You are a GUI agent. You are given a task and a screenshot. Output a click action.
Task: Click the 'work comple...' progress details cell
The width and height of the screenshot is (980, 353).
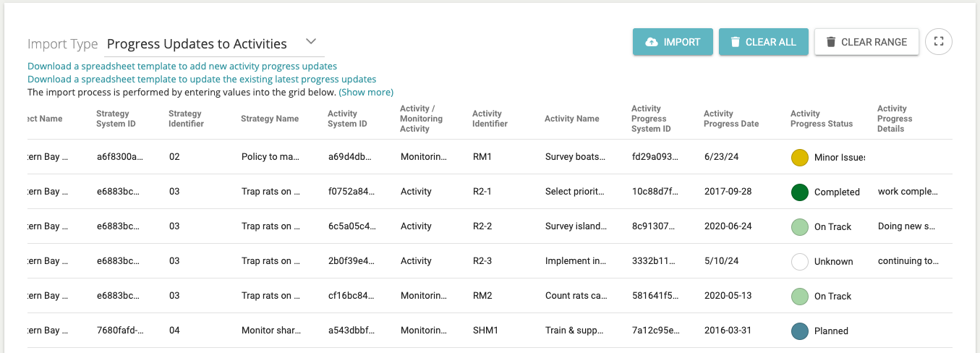pyautogui.click(x=908, y=192)
